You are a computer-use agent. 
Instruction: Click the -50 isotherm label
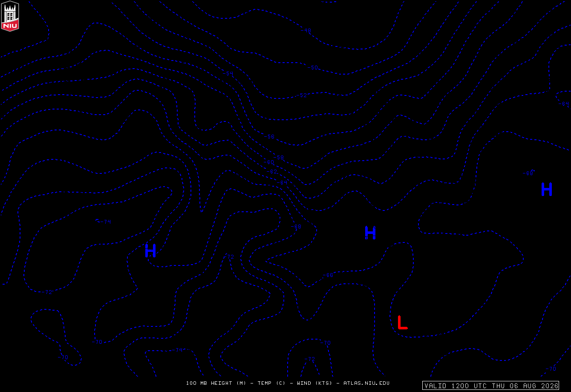click(x=313, y=68)
